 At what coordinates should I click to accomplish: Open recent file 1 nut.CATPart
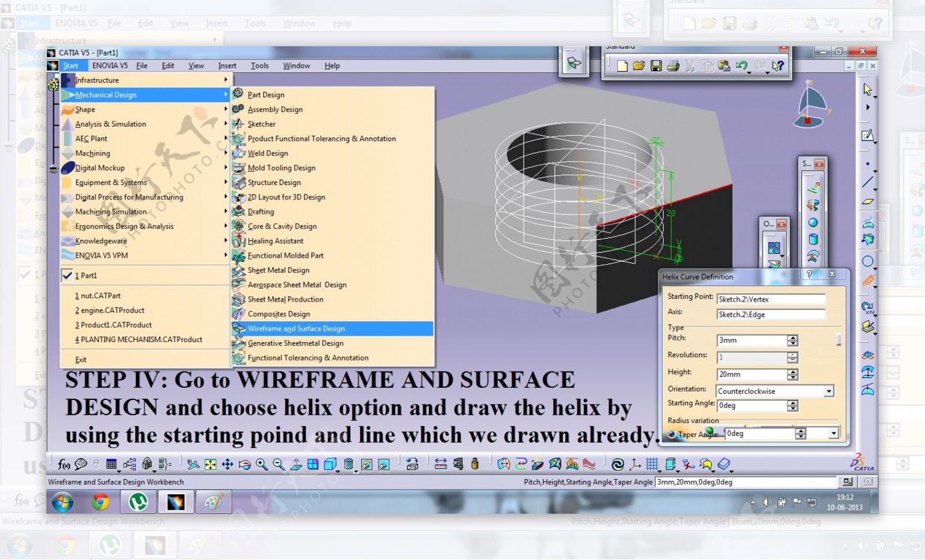tap(98, 296)
